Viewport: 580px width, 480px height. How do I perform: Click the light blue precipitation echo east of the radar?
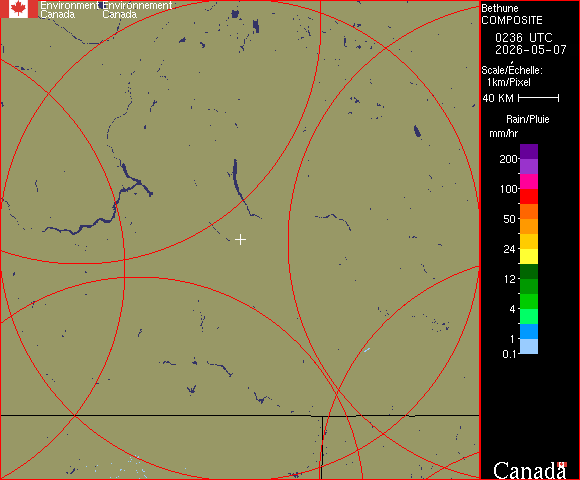click(x=367, y=349)
